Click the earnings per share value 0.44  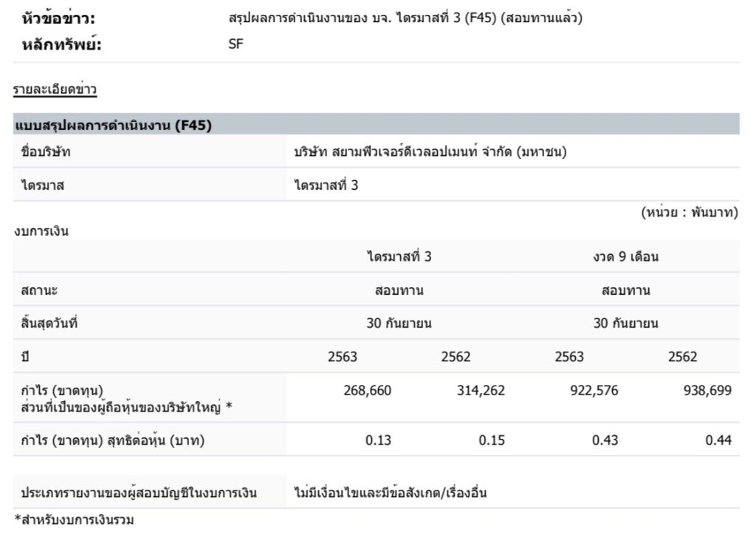coord(718,440)
